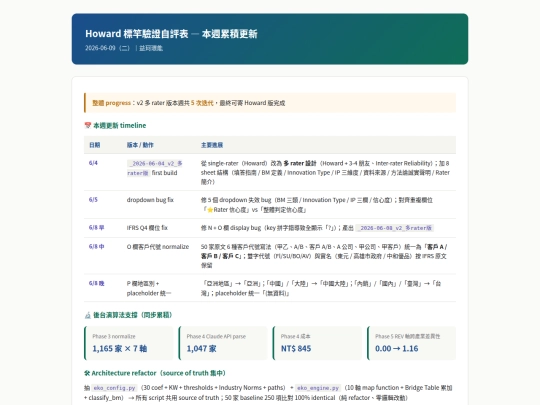Click the description about N + O 欄 display bug

(x=317, y=228)
